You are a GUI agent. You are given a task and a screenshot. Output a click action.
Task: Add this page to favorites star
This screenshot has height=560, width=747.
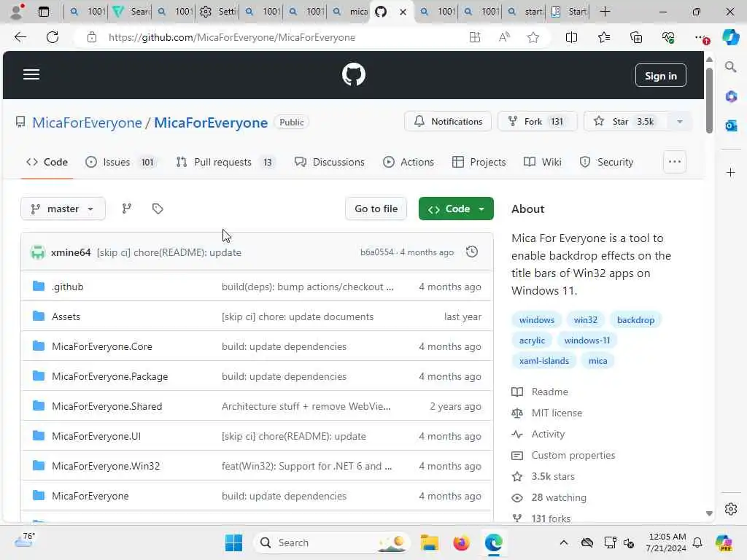pos(533,37)
